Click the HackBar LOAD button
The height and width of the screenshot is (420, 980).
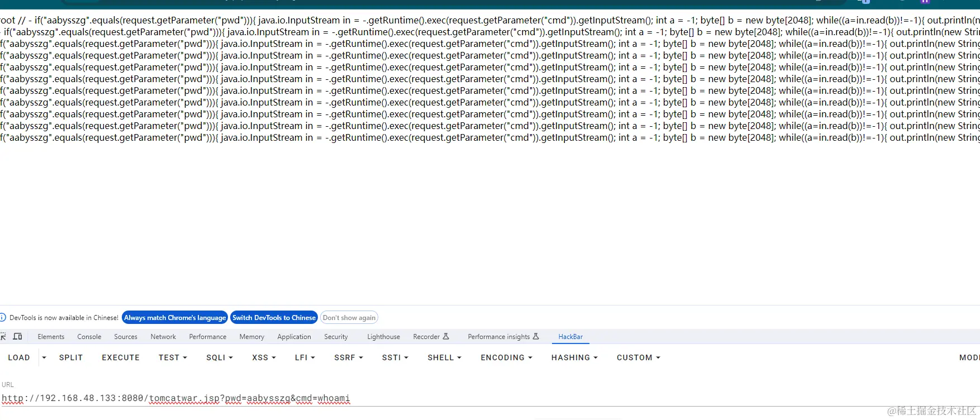[x=19, y=357]
